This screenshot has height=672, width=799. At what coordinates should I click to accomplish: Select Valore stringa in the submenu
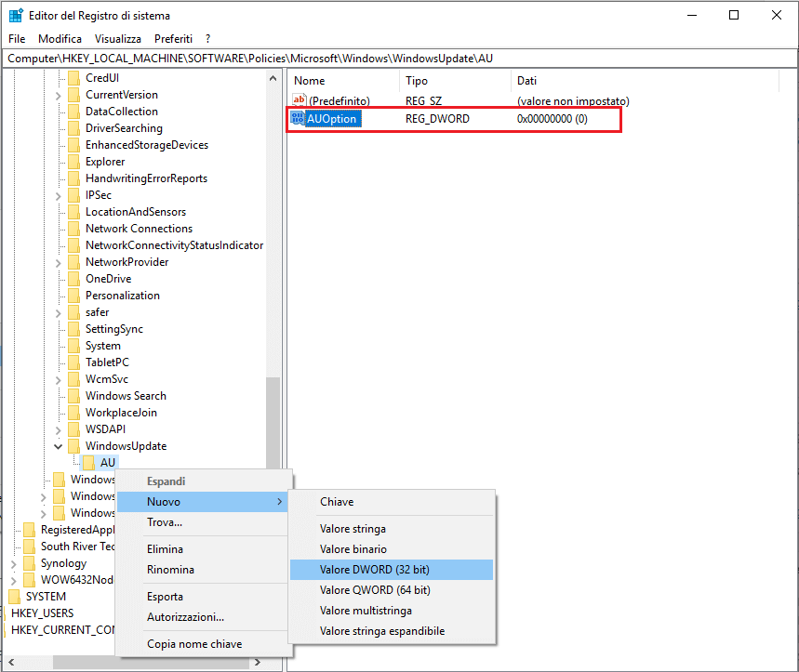392,529
